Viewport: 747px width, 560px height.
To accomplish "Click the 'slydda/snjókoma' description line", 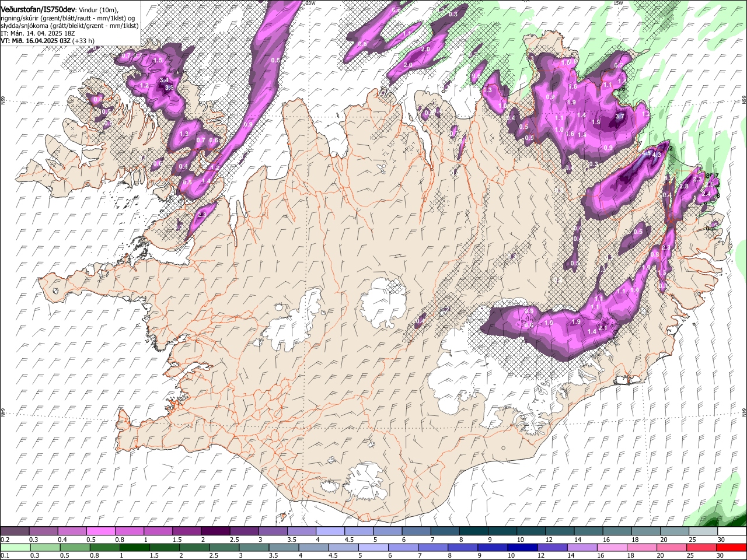I will click(69, 26).
